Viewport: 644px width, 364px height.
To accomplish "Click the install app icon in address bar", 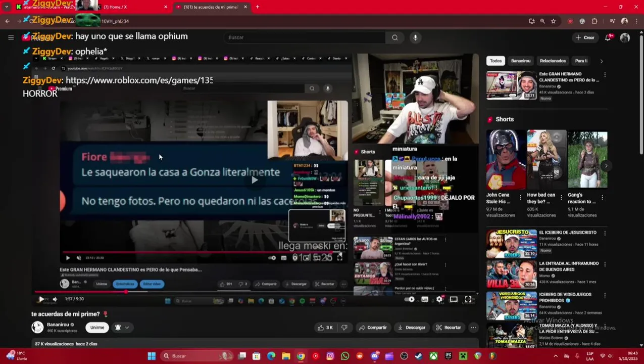I will [x=532, y=21].
